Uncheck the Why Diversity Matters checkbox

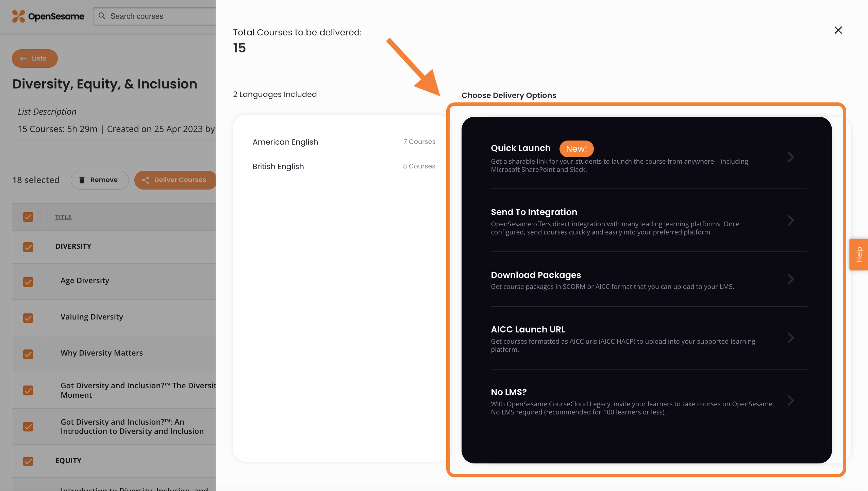[28, 354]
